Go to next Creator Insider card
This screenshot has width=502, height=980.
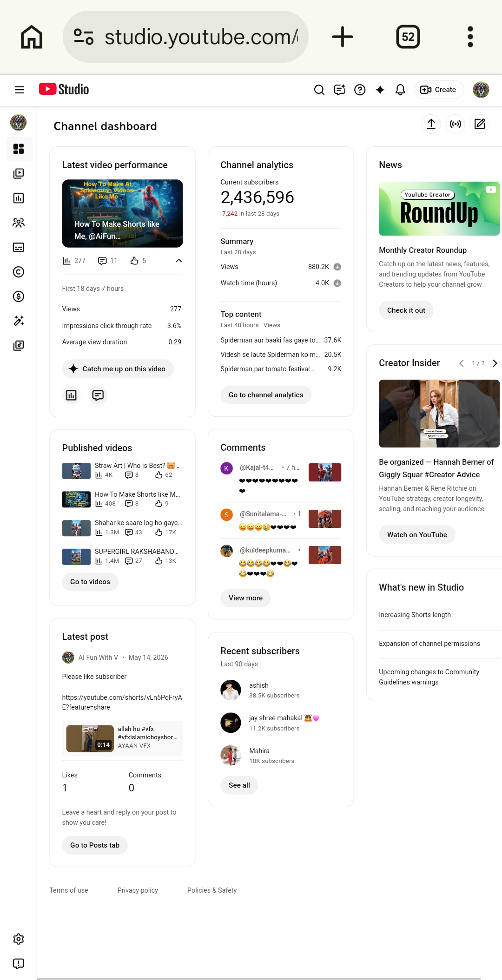pyautogui.click(x=495, y=363)
